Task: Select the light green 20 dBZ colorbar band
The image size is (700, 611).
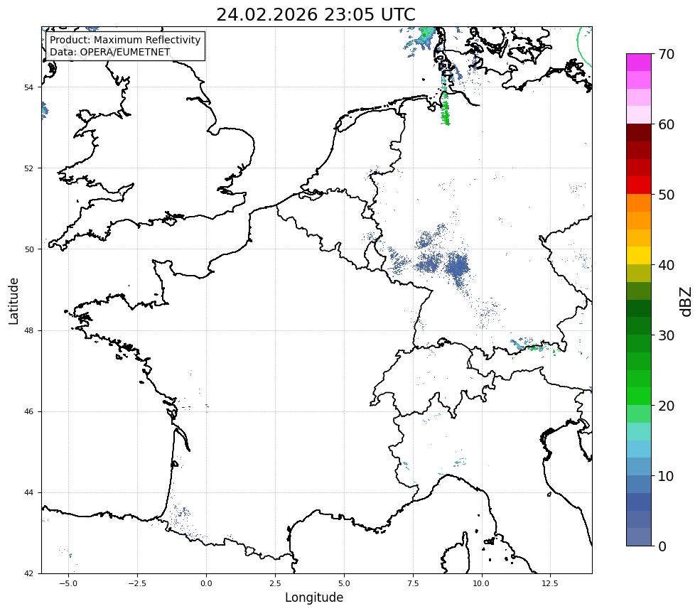Action: pos(638,413)
